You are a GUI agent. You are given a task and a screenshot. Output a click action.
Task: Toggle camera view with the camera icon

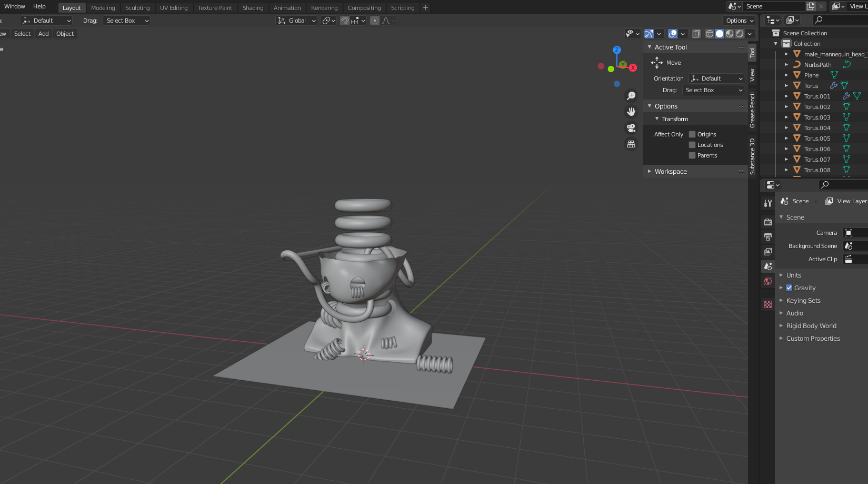(631, 128)
